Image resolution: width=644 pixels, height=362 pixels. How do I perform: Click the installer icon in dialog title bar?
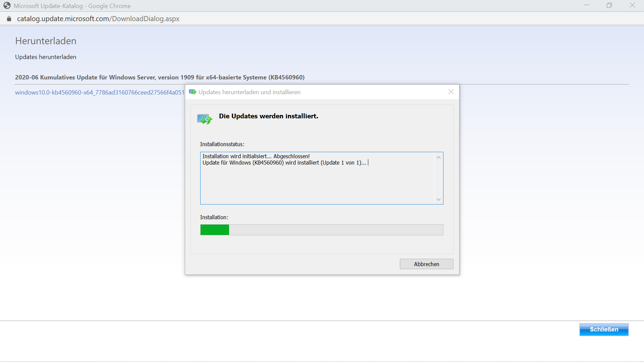click(193, 92)
